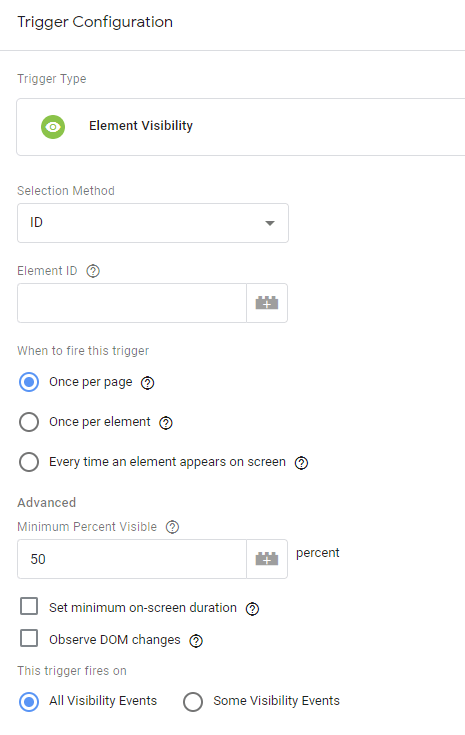
Task: Click help icon next to Element ID
Action: [93, 271]
